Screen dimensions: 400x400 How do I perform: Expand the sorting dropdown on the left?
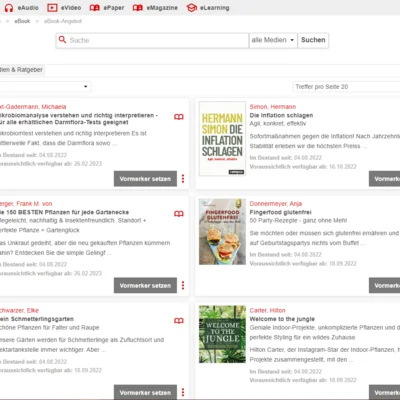click(45, 87)
